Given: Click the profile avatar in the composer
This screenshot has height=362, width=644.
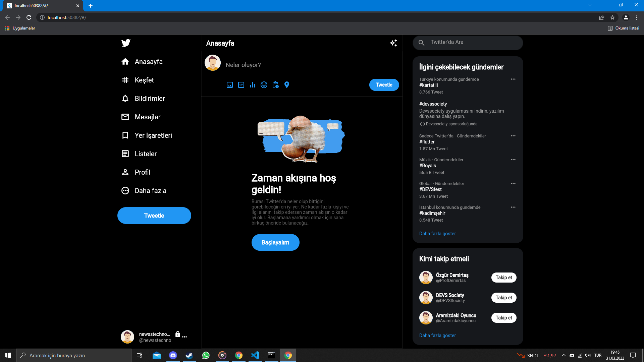Looking at the screenshot, I should pyautogui.click(x=213, y=63).
